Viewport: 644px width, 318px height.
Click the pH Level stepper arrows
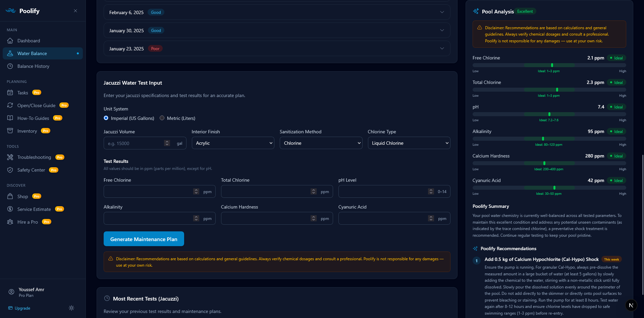point(431,191)
